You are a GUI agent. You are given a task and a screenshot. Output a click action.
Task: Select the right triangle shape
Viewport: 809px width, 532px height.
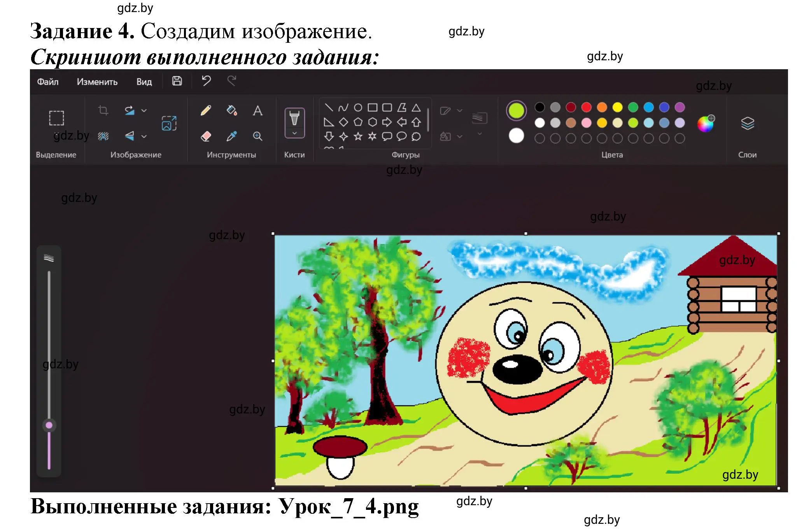(329, 122)
